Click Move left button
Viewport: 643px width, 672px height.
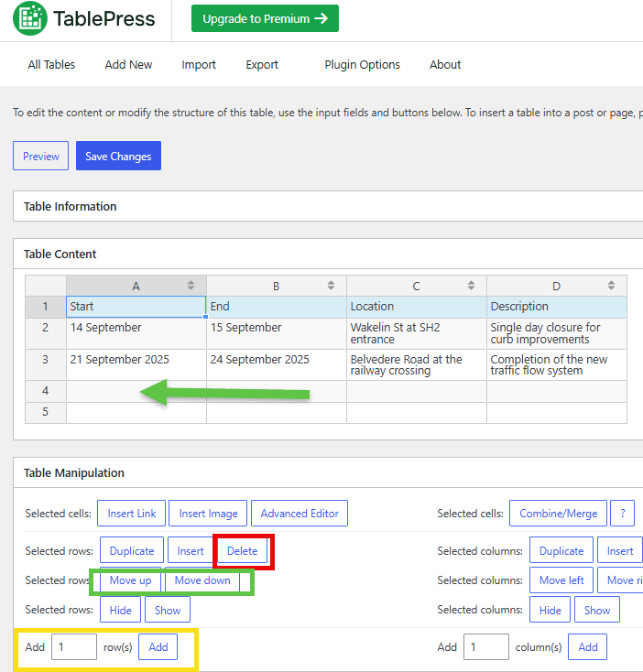click(x=561, y=580)
